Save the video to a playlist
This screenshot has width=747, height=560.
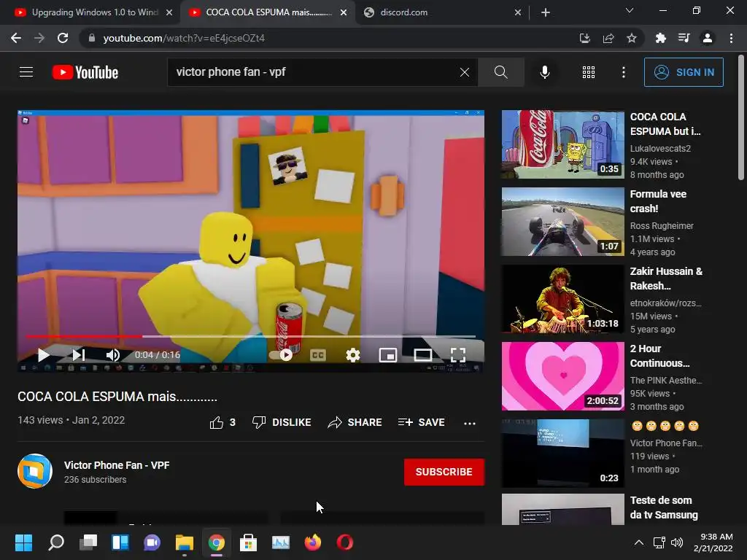pyautogui.click(x=422, y=422)
